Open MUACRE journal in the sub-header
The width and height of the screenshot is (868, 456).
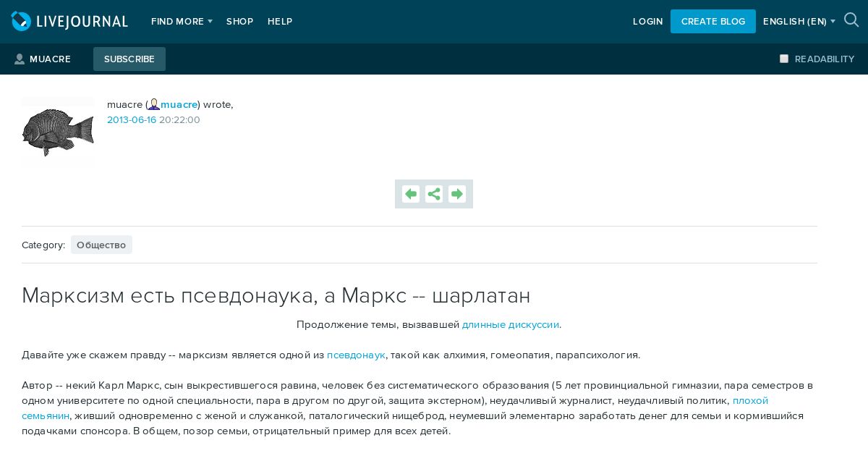(x=43, y=59)
